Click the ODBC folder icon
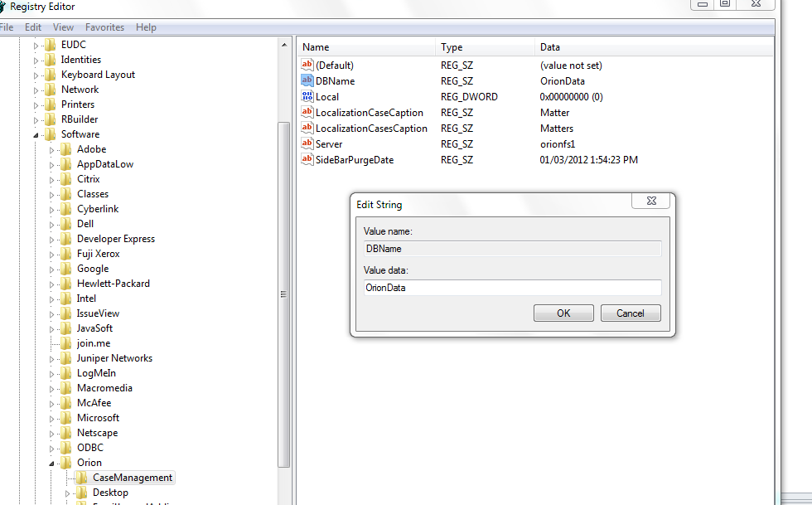 [x=65, y=448]
